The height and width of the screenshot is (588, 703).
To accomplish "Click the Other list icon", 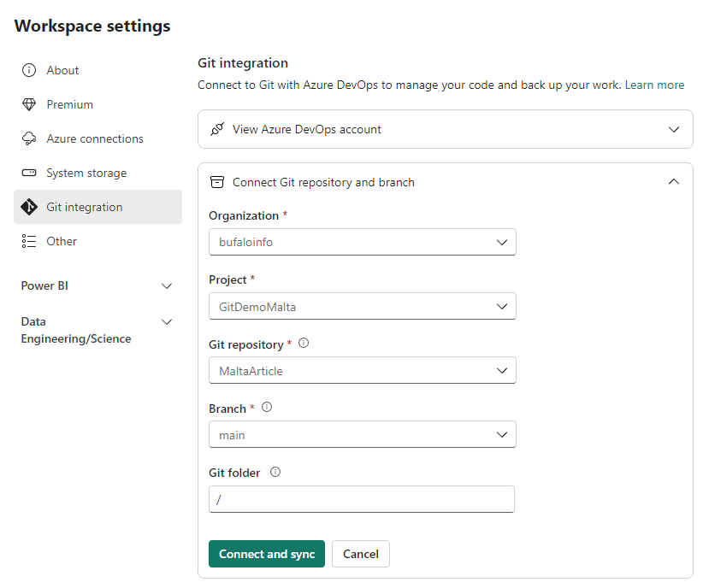I will click(x=29, y=241).
